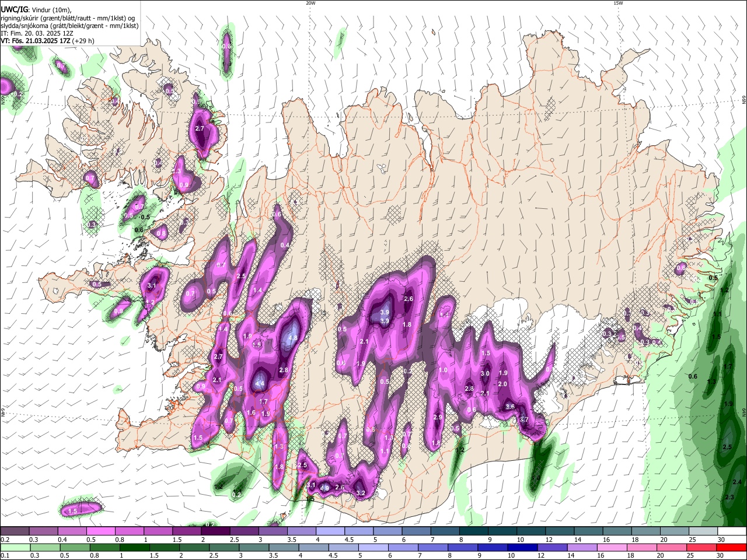The height and width of the screenshot is (560, 747).
Task: Pick the dark teal snow-scale swatch labeled 8
Action: [474, 531]
